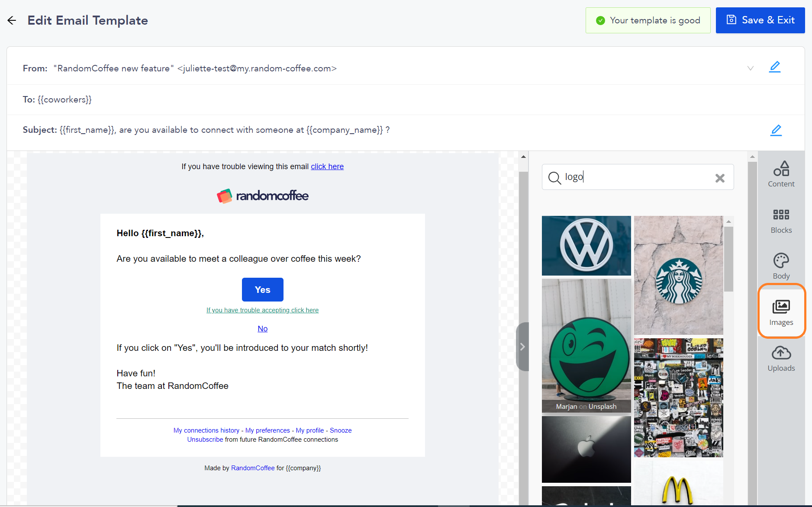Image resolution: width=812 pixels, height=507 pixels.
Task: Click the No link
Action: click(x=262, y=329)
